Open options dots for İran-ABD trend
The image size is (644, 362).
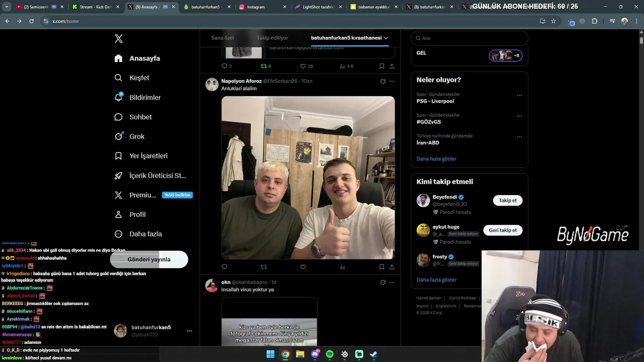[x=519, y=136]
